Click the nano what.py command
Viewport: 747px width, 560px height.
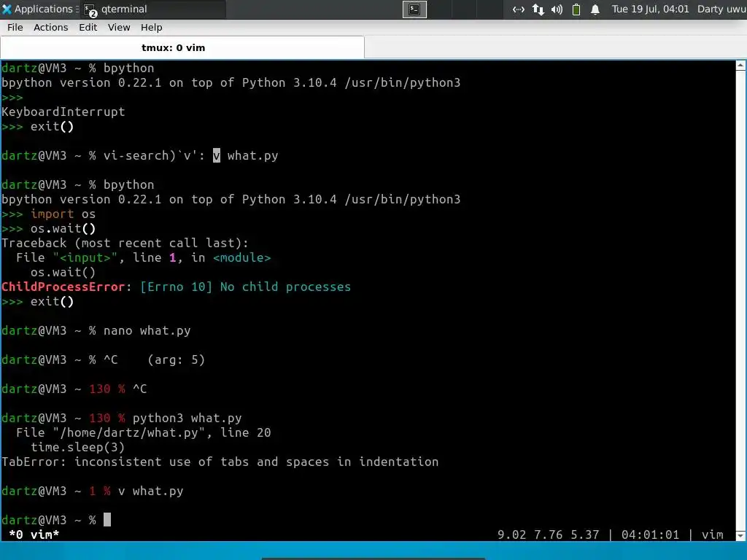tap(147, 330)
